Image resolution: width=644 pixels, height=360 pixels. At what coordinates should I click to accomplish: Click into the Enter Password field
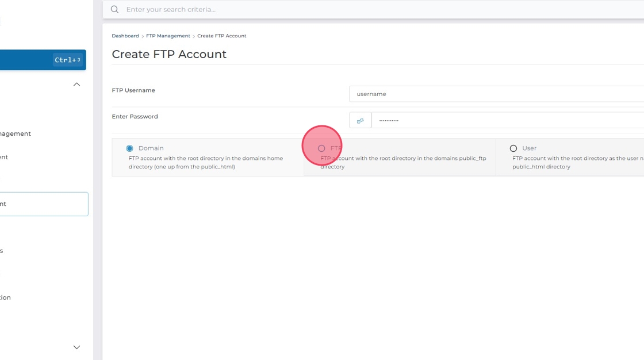pos(507,120)
